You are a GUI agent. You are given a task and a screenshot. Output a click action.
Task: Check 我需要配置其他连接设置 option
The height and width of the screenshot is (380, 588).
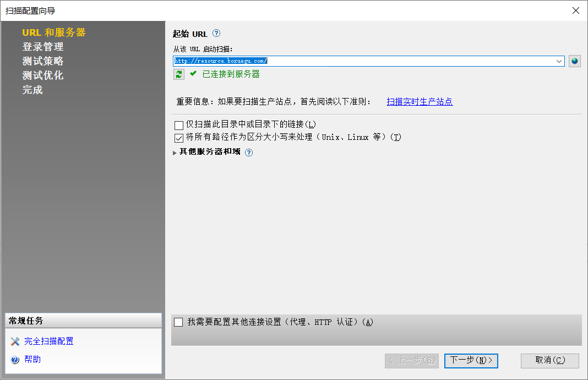(x=178, y=322)
